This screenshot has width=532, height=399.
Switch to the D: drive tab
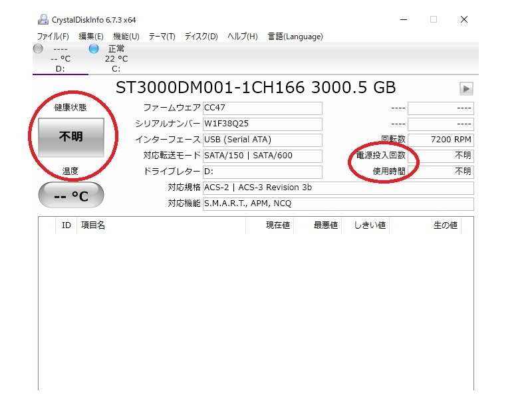[61, 59]
